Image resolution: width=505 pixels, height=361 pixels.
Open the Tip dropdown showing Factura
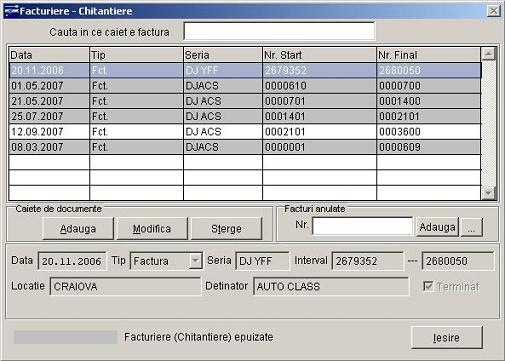point(195,260)
